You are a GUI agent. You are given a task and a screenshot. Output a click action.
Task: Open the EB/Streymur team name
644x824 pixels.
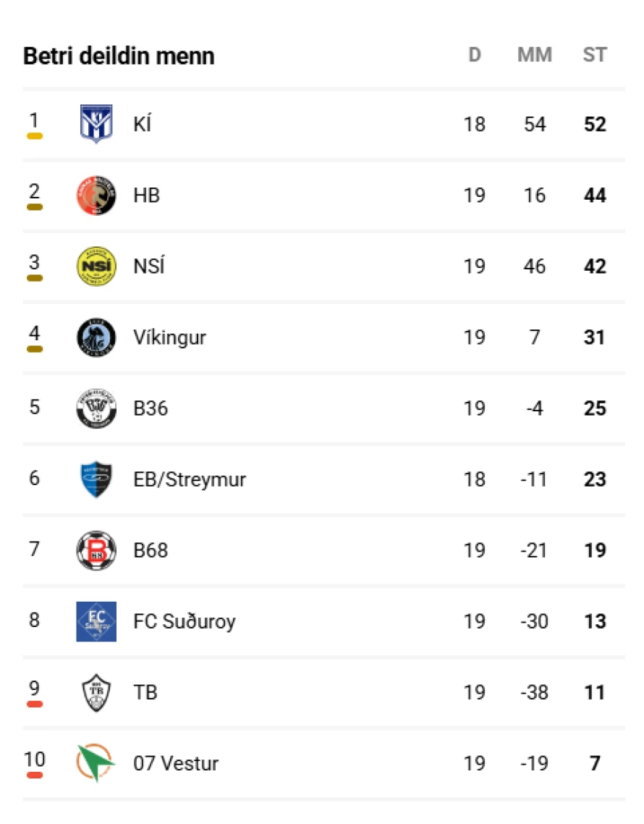coord(190,479)
